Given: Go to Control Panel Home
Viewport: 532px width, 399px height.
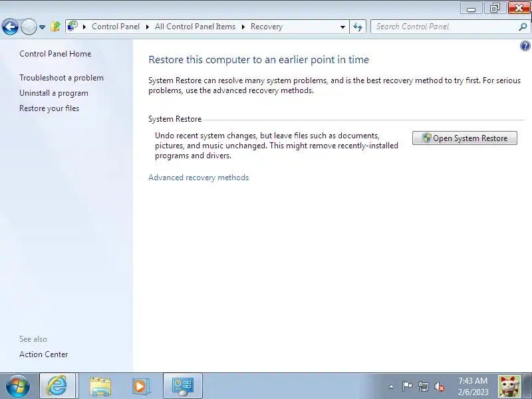Looking at the screenshot, I should pyautogui.click(x=55, y=54).
